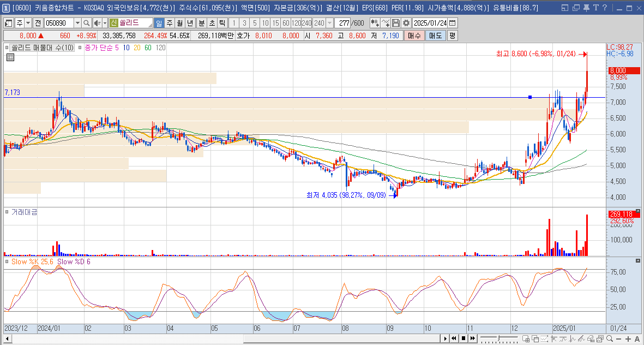This screenshot has width=644, height=345.
Task: Select interval 1 button
Action: point(234,23)
